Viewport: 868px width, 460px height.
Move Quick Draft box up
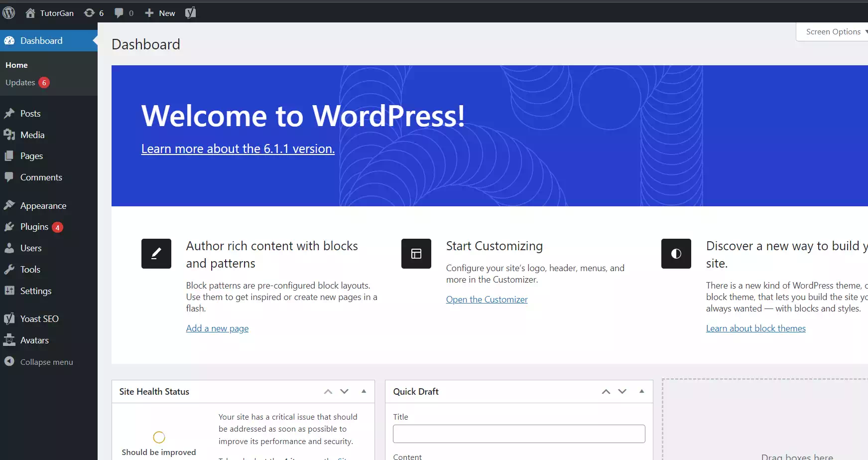coord(606,392)
